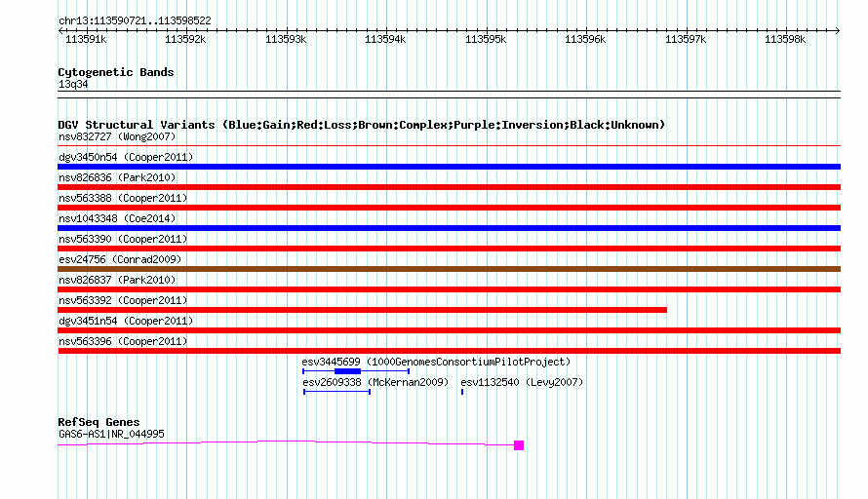Click the blue esv2609338 variant glyph
868x499 pixels.
coord(336,392)
